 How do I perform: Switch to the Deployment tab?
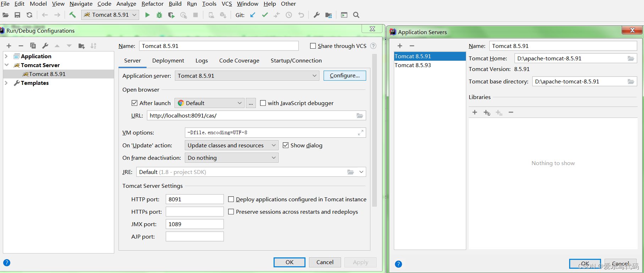click(168, 61)
